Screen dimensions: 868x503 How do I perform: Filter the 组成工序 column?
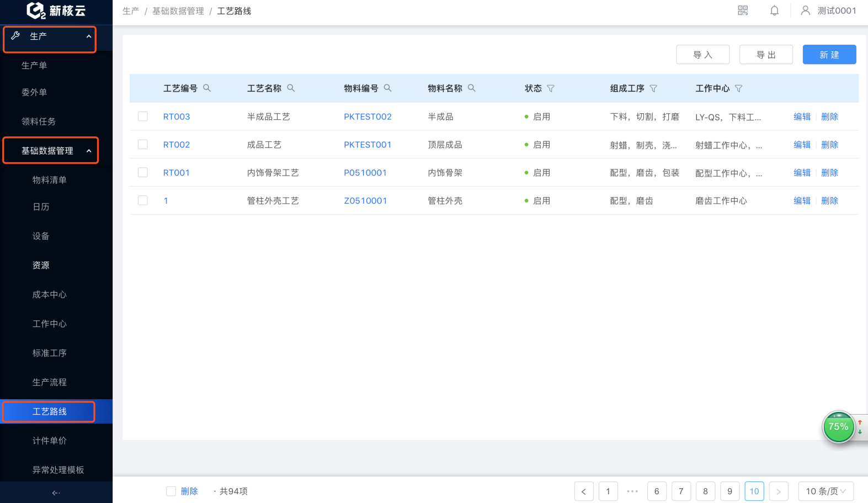(x=653, y=88)
